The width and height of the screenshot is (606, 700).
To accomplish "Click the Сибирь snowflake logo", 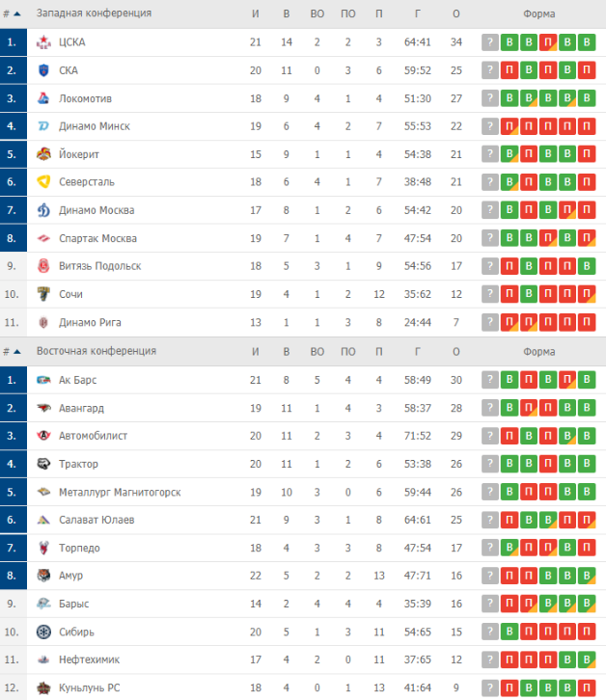I will 43,632.
